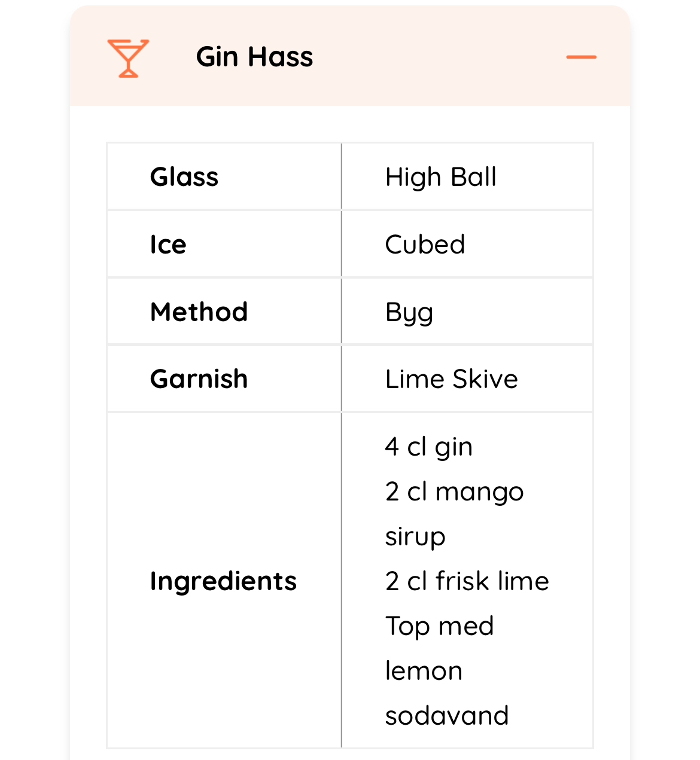Click the word sodavand in ingredients
Image resolution: width=700 pixels, height=760 pixels.
(x=447, y=716)
